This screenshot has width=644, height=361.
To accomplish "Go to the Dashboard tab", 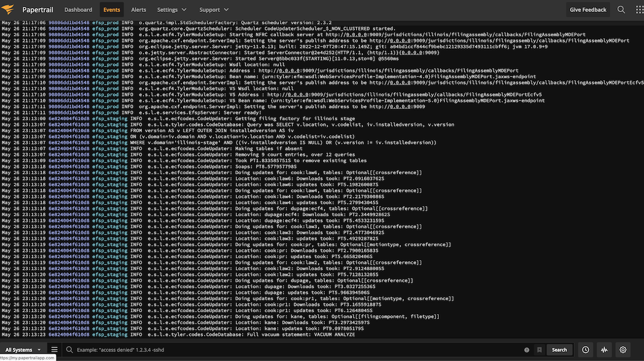I will (x=78, y=10).
